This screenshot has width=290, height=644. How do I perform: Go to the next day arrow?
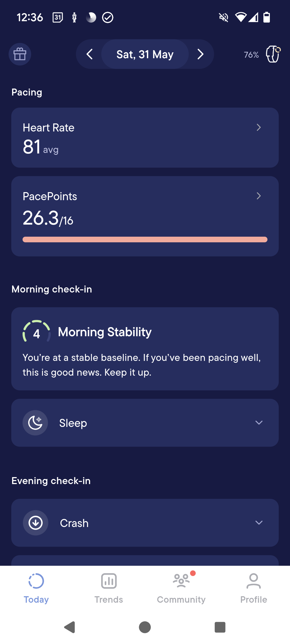[x=200, y=54]
